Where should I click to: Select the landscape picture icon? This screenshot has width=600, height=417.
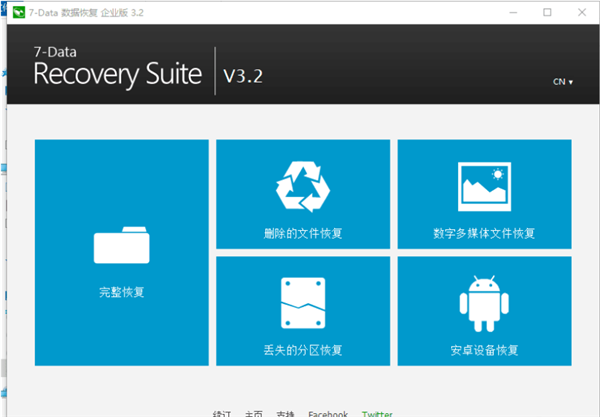coord(484,186)
